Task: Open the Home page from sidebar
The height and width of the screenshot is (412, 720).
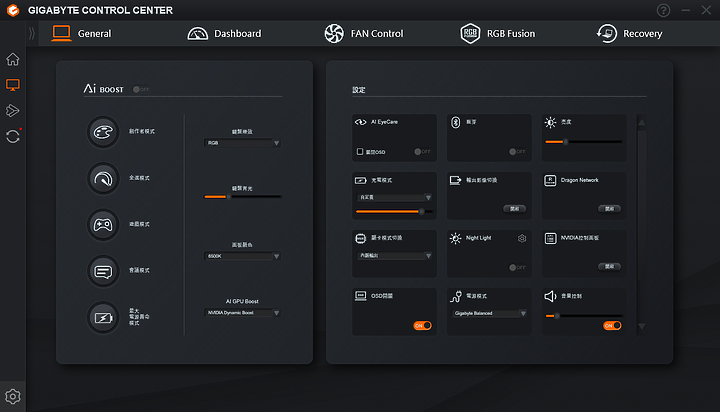Action: [x=13, y=59]
